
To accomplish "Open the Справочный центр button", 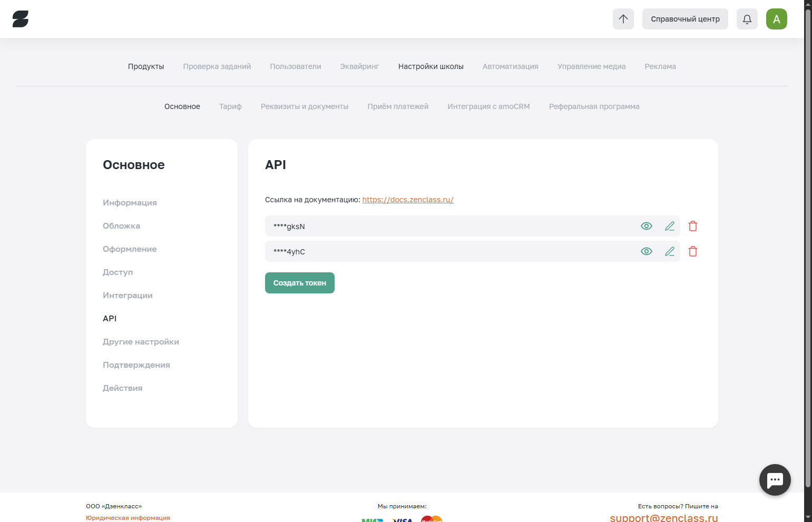I will coord(685,19).
